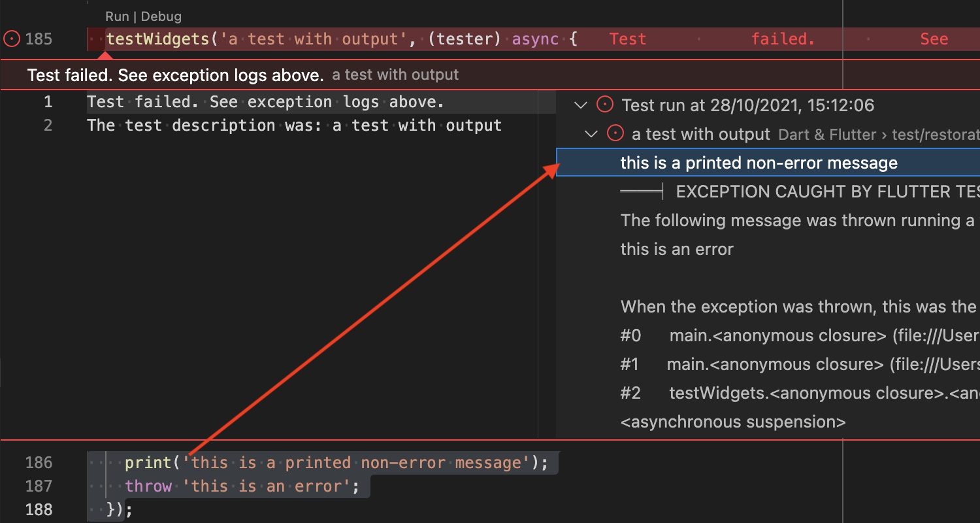Collapse the "Test run at 28/10/2021" tree node

tap(580, 105)
